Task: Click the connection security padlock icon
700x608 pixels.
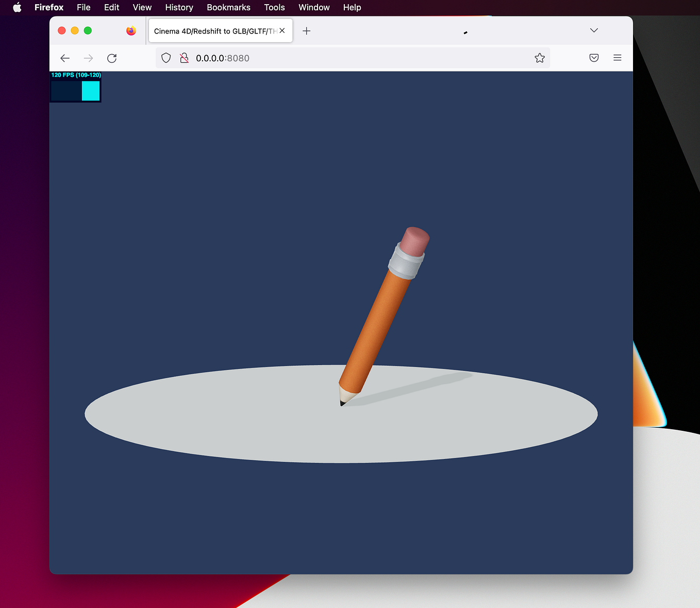Action: (x=185, y=58)
